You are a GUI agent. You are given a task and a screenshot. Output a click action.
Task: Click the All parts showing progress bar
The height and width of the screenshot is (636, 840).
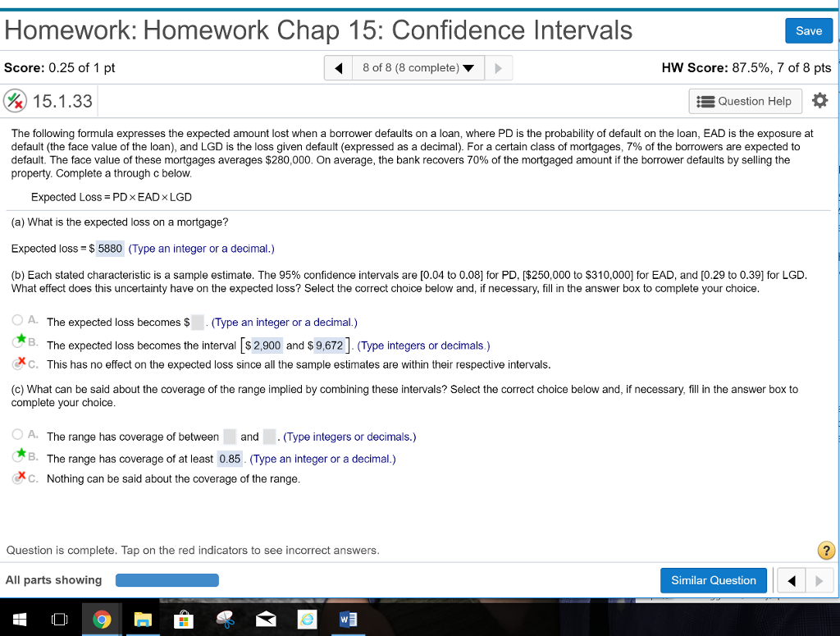click(x=167, y=580)
